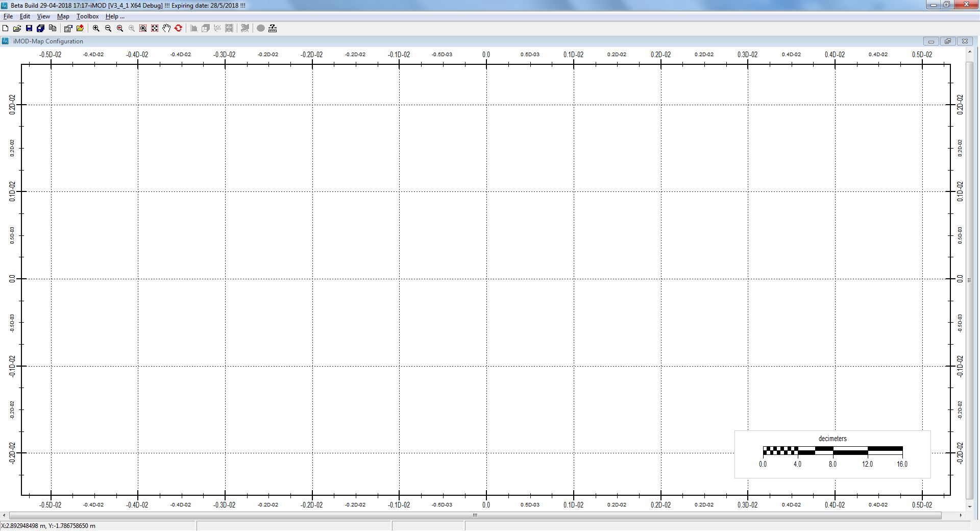Image resolution: width=980 pixels, height=531 pixels.
Task: Open the File menu
Action: coord(8,16)
